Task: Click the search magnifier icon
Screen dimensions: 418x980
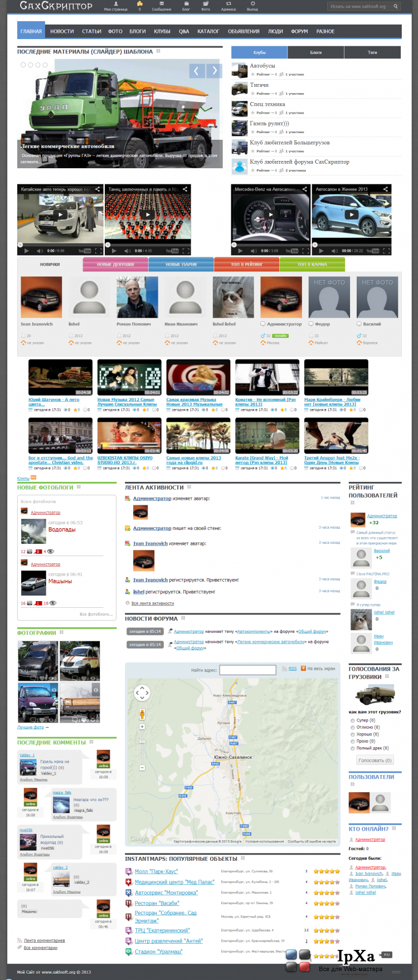Action: pyautogui.click(x=396, y=7)
